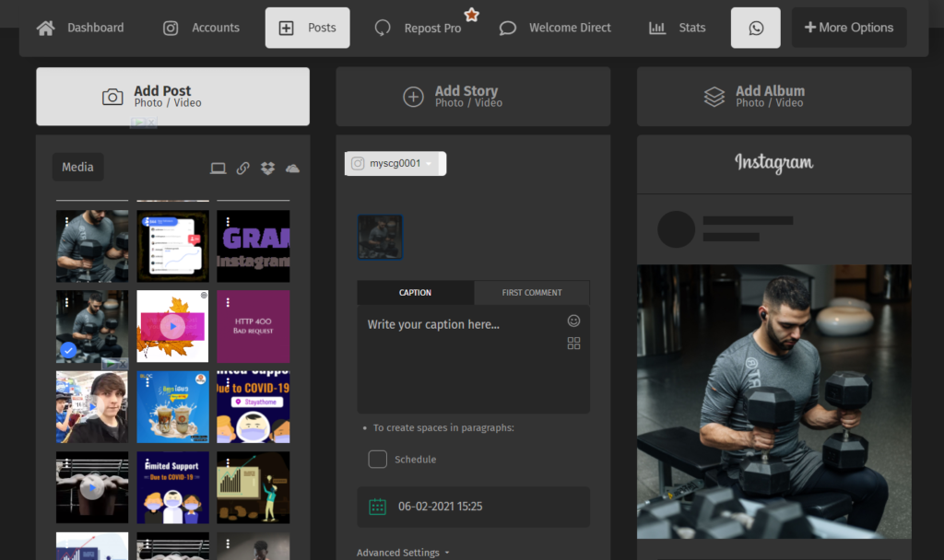Play the barbell hands video thumbnail
The width and height of the screenshot is (944, 560).
(x=92, y=487)
